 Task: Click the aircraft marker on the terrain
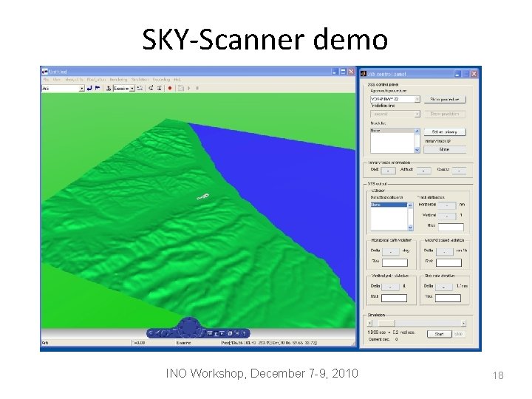[x=203, y=196]
